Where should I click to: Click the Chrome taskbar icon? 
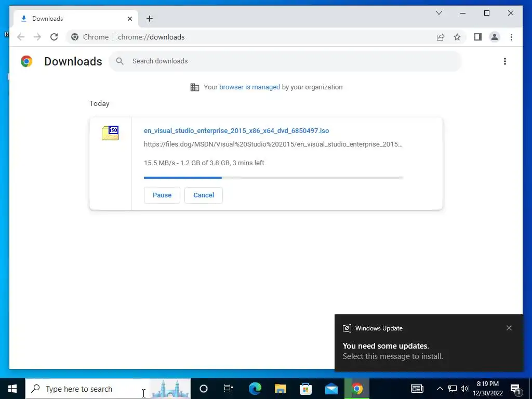(356, 389)
